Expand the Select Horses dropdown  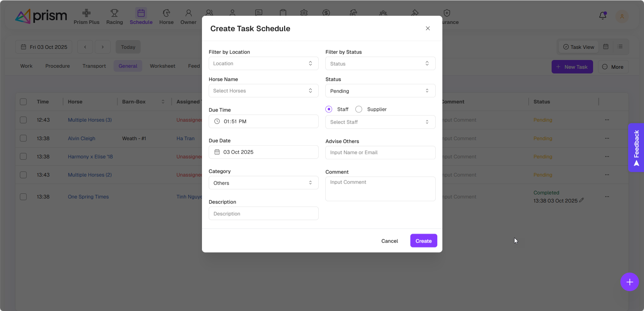click(263, 91)
